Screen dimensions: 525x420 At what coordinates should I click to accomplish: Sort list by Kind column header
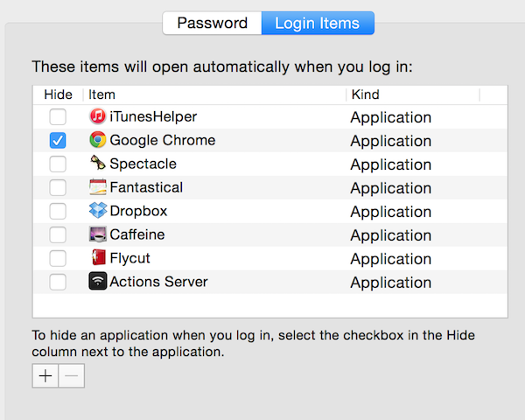pos(411,94)
